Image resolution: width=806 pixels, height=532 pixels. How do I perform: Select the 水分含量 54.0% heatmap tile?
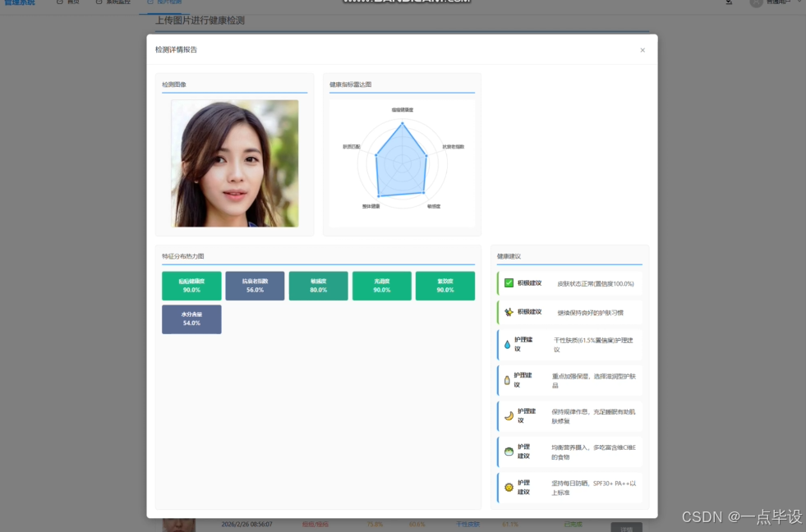191,319
